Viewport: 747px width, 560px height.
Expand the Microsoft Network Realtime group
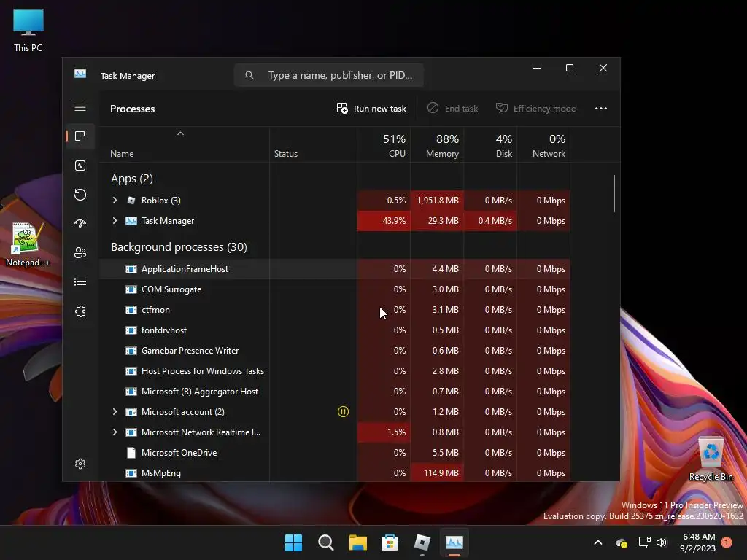(x=115, y=432)
